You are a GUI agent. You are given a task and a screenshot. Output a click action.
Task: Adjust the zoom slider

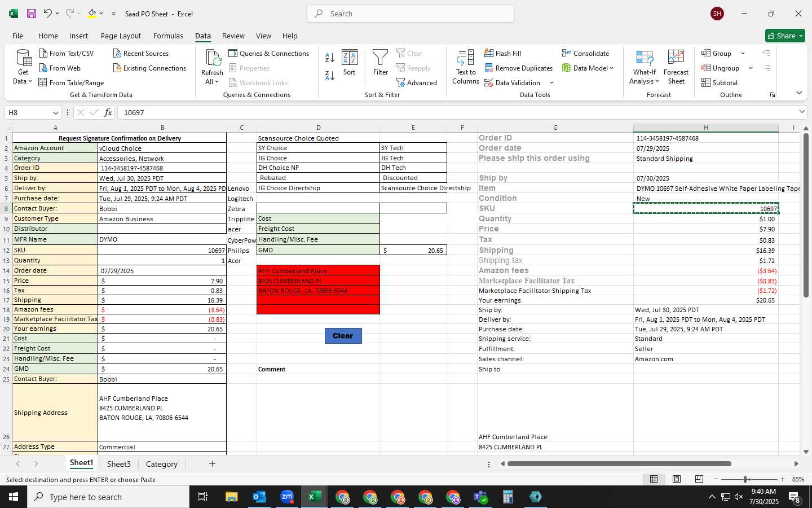point(745,479)
